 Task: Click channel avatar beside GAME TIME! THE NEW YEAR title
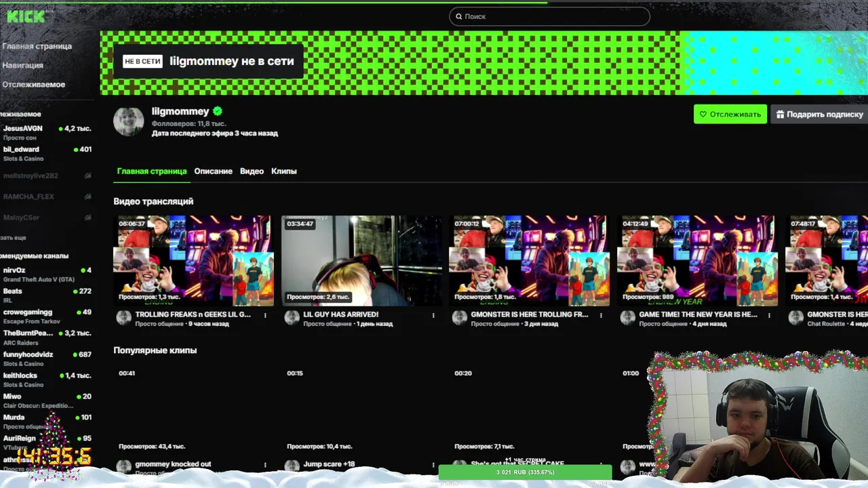pyautogui.click(x=628, y=318)
